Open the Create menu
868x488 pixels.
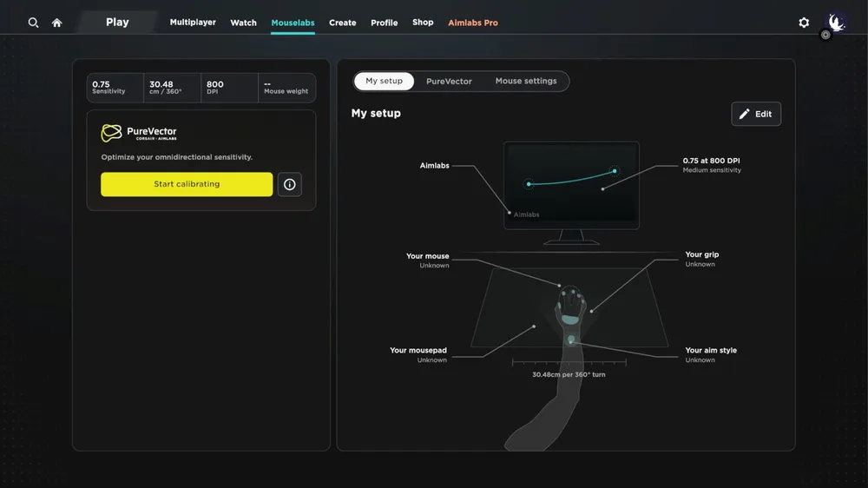343,23
